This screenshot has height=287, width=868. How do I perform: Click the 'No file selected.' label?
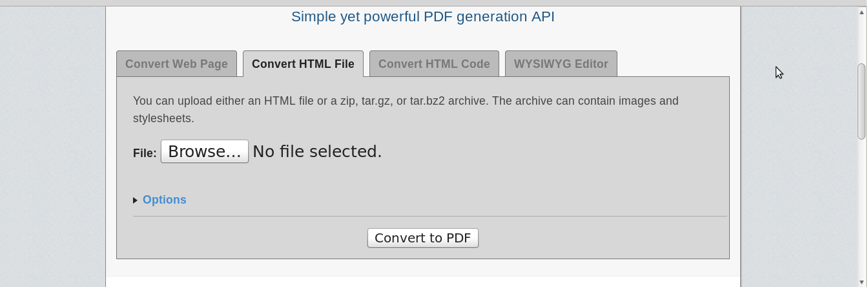click(x=317, y=151)
